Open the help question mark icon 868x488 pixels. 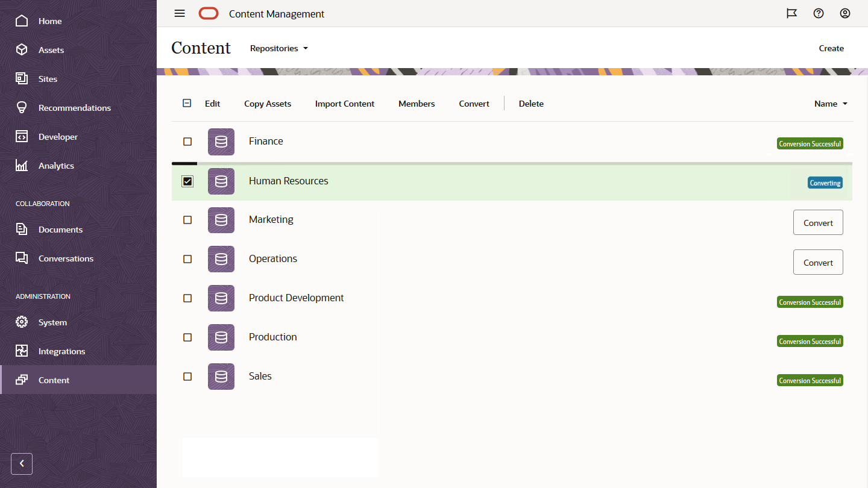click(x=818, y=13)
